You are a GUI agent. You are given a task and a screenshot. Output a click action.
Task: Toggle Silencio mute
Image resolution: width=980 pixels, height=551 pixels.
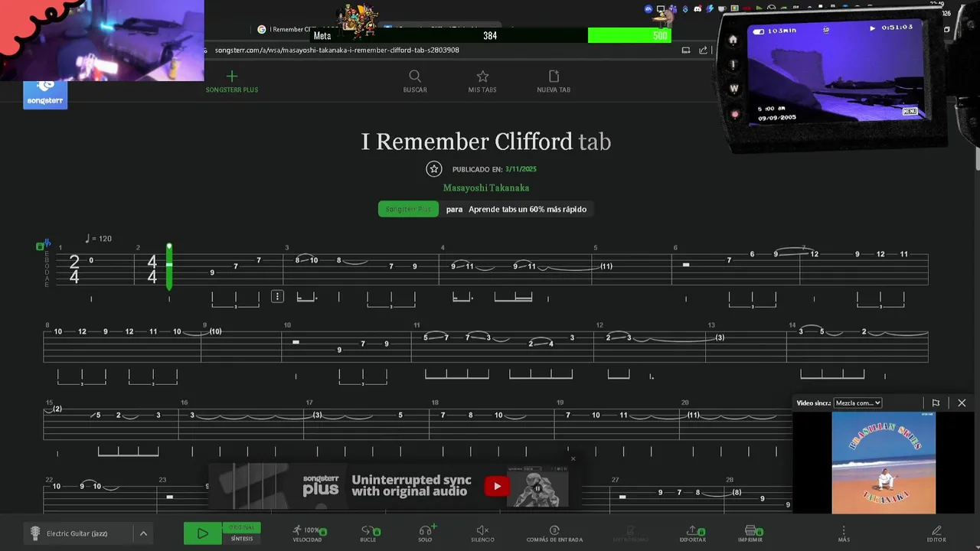(x=482, y=533)
